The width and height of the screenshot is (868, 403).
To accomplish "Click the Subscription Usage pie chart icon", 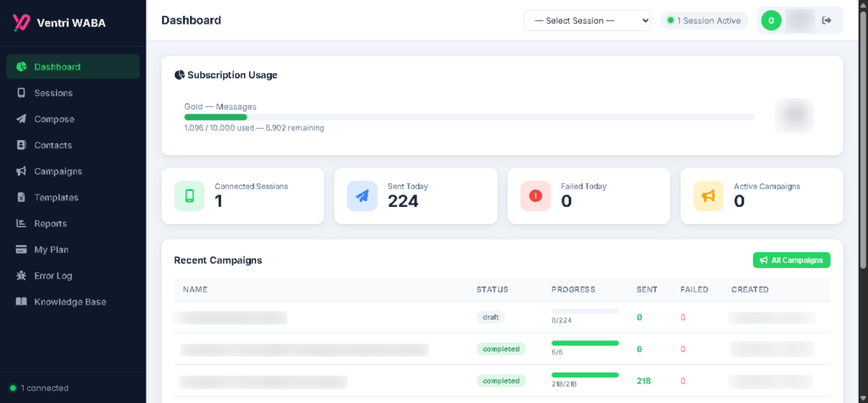I will [180, 75].
